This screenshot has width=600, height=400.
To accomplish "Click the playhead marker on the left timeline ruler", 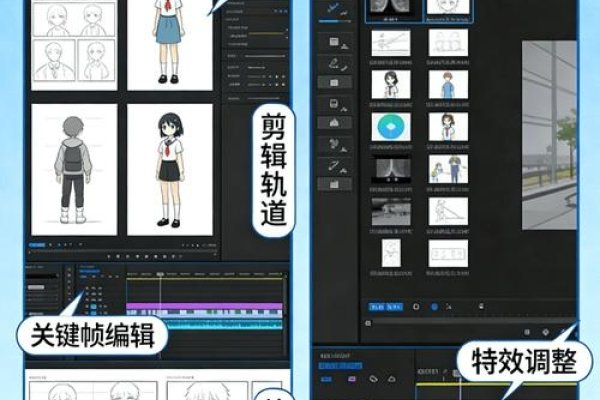I will pyautogui.click(x=160, y=274).
